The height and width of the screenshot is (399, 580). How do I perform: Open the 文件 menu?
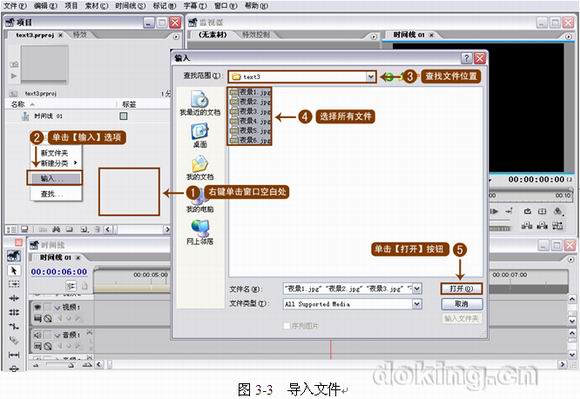tap(15, 6)
